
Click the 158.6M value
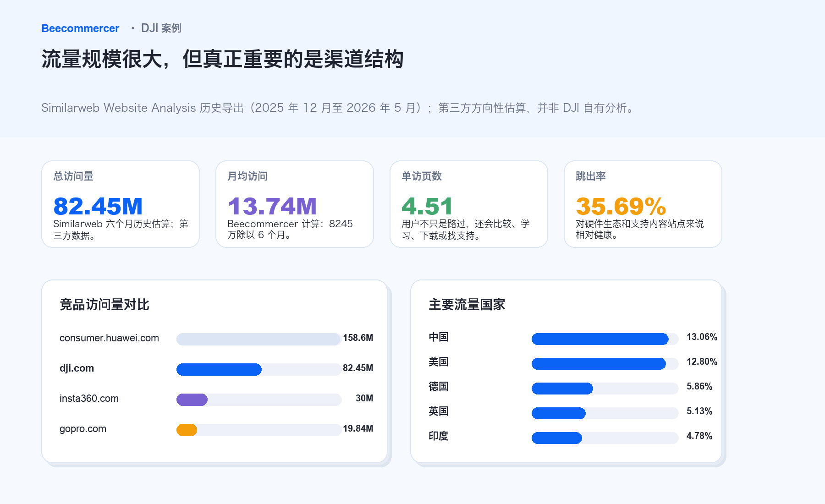coord(358,338)
